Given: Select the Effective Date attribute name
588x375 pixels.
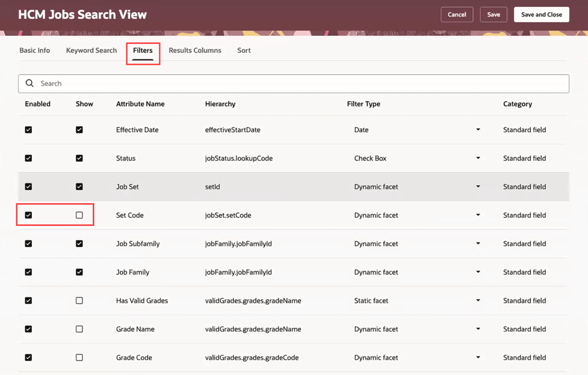Looking at the screenshot, I should [137, 130].
